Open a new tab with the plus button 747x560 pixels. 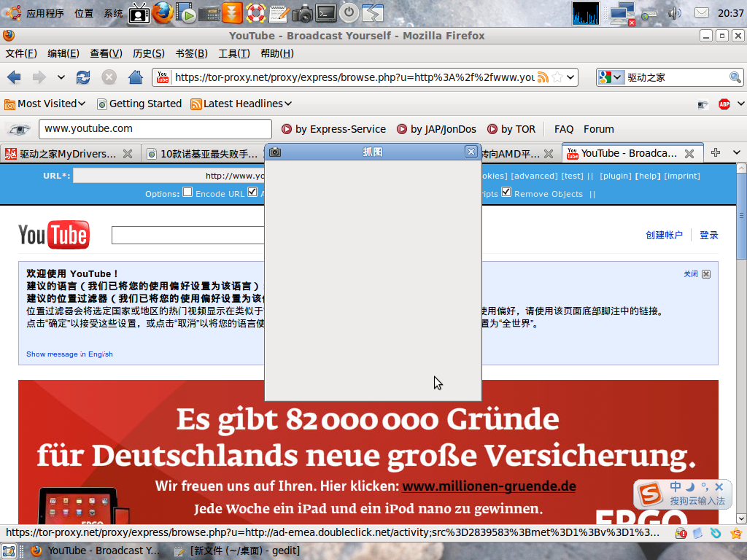click(715, 152)
